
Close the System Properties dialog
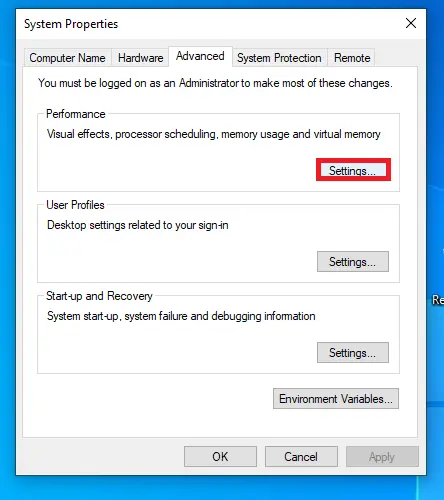point(411,23)
